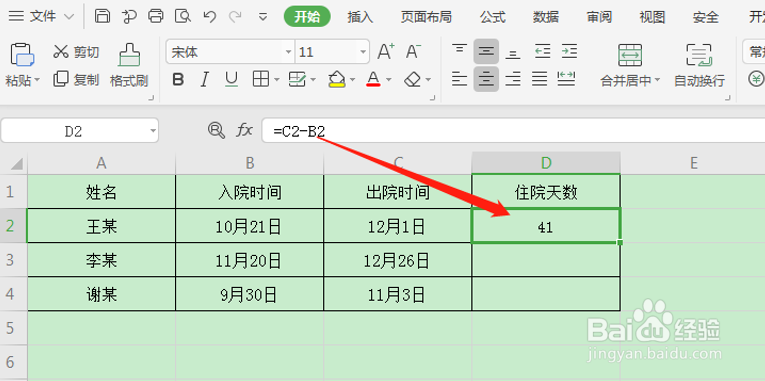
Task: Switch to the 安全 Security tab
Action: (x=705, y=17)
